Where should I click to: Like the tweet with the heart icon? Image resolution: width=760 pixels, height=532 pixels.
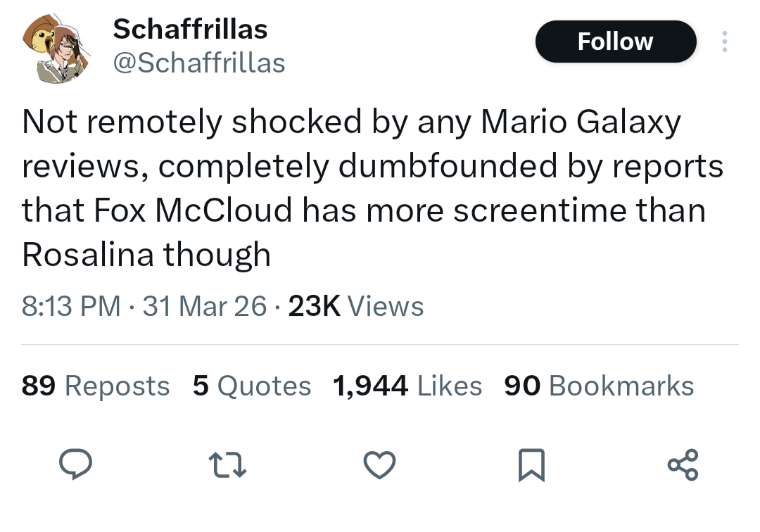(379, 464)
